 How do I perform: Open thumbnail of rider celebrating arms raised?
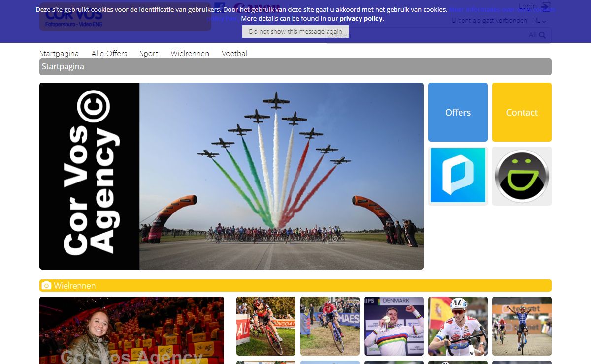[522, 326]
